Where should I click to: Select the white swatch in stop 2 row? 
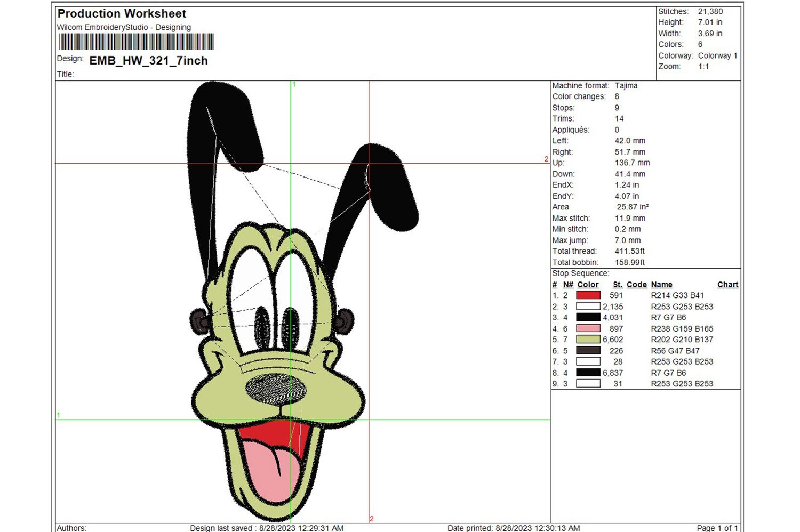[x=588, y=306]
